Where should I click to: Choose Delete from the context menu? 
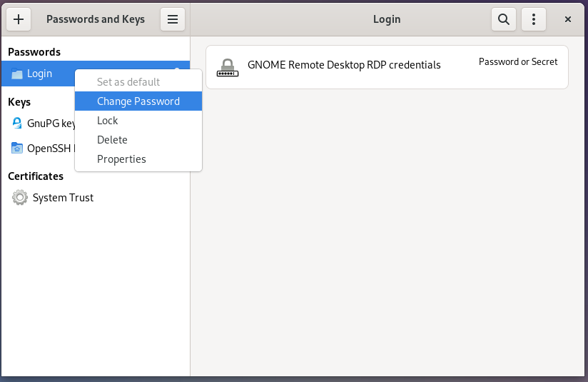[112, 140]
